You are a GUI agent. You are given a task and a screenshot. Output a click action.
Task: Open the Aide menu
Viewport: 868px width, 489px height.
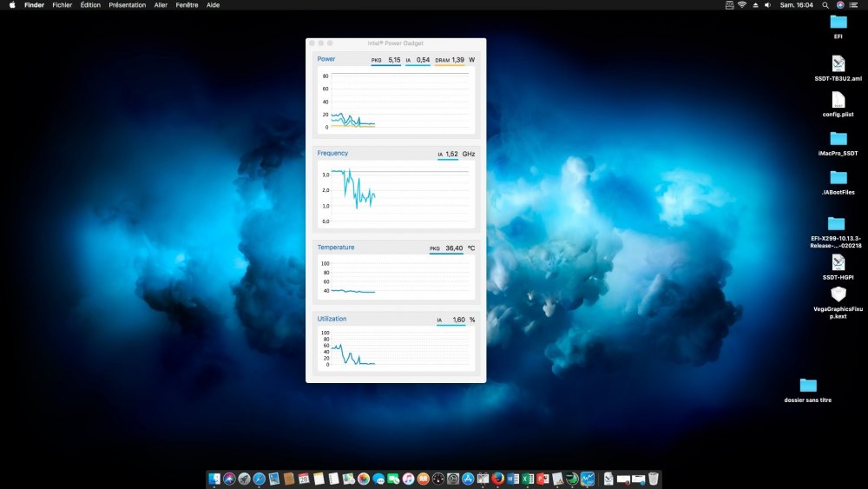[x=213, y=5]
